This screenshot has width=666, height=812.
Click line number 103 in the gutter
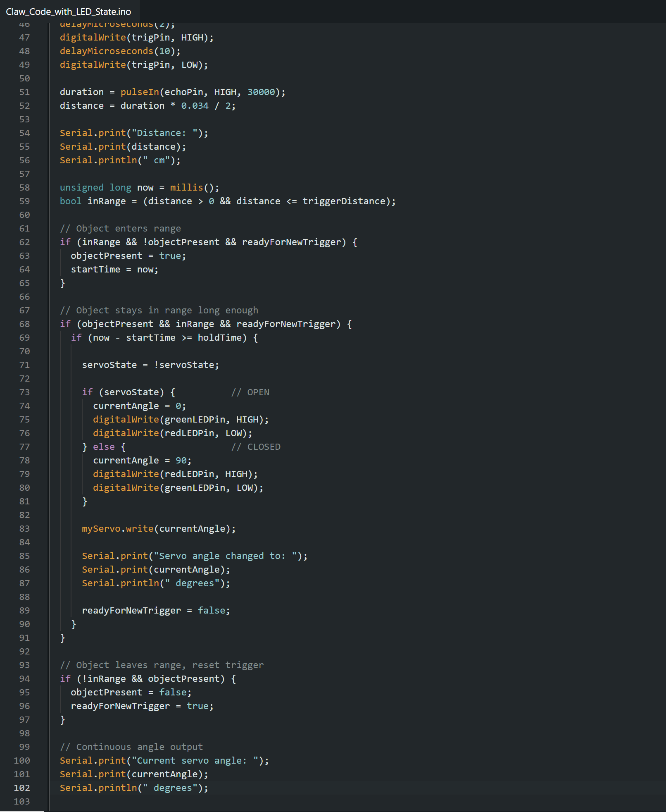pos(22,802)
